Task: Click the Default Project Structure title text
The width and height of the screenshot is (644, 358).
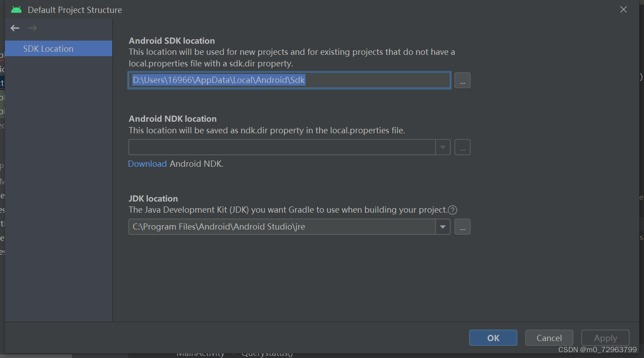Action: click(75, 10)
